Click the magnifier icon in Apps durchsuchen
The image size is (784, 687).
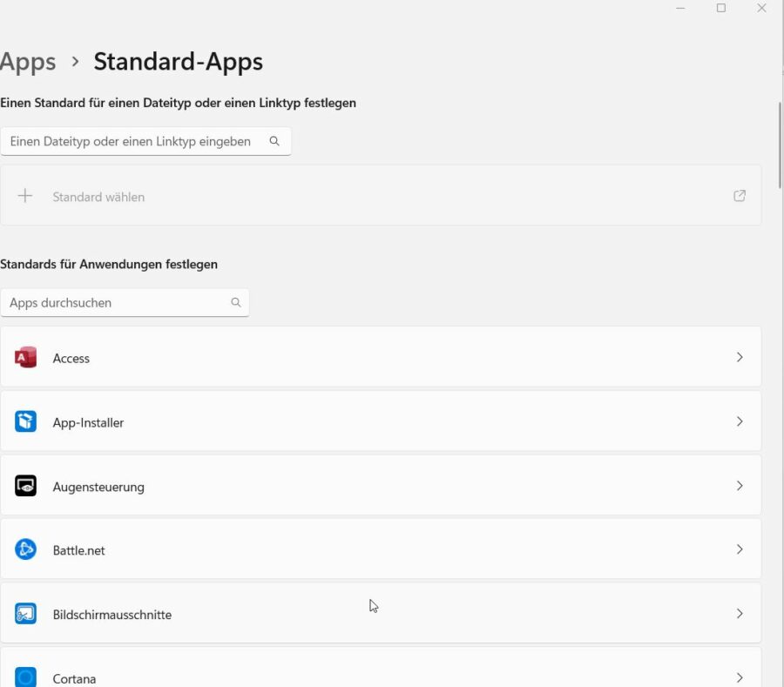(236, 302)
